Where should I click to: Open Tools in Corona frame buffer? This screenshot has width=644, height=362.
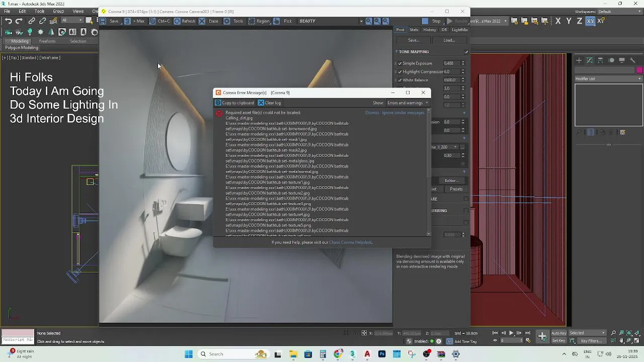[233, 21]
